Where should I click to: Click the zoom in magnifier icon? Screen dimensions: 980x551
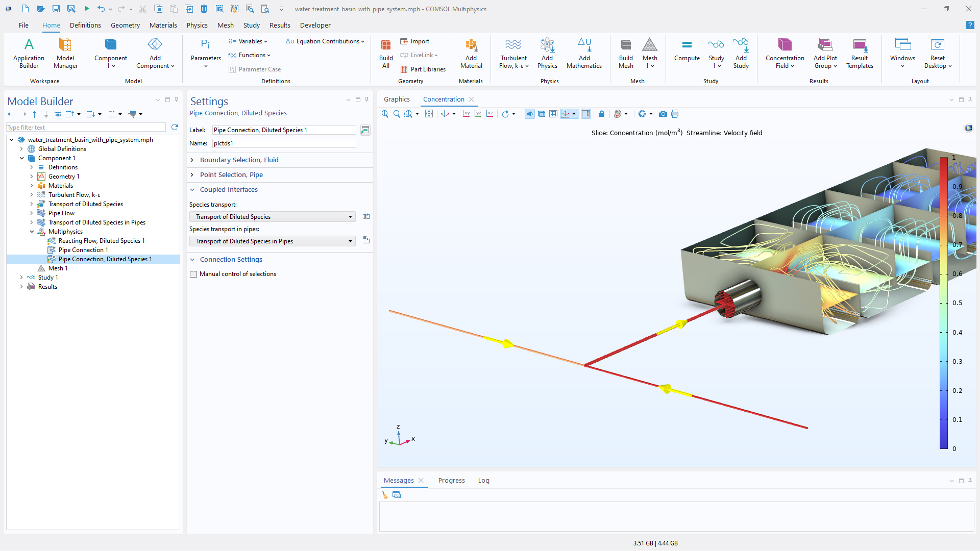[385, 114]
